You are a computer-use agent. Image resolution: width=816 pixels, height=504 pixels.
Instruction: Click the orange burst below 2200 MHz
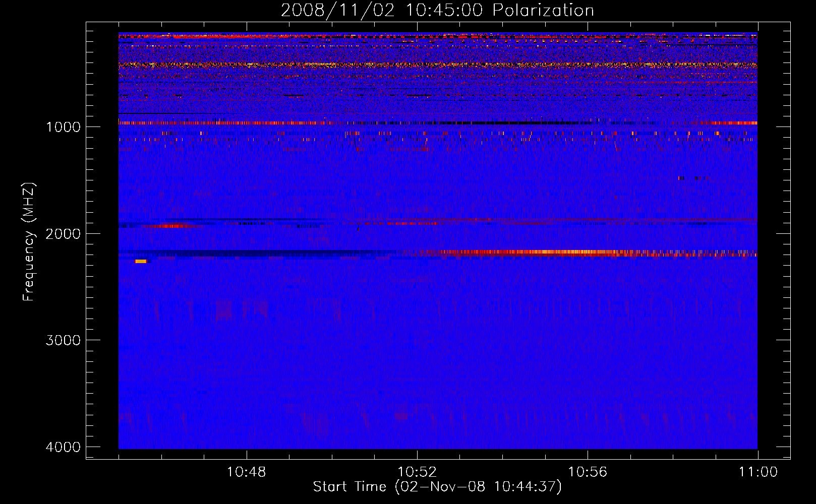point(141,261)
